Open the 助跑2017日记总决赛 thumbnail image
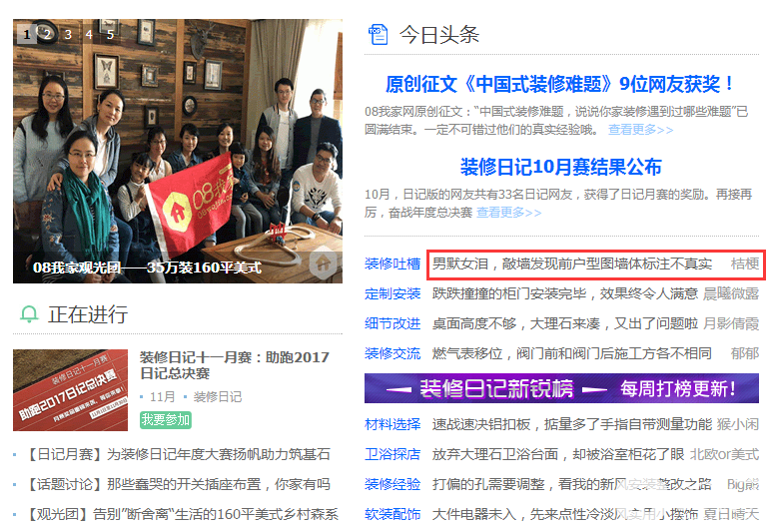 70,390
